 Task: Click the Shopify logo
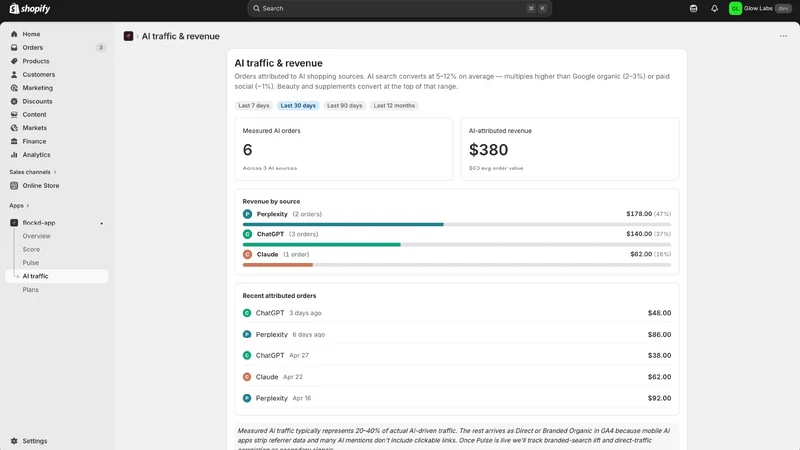(30, 9)
